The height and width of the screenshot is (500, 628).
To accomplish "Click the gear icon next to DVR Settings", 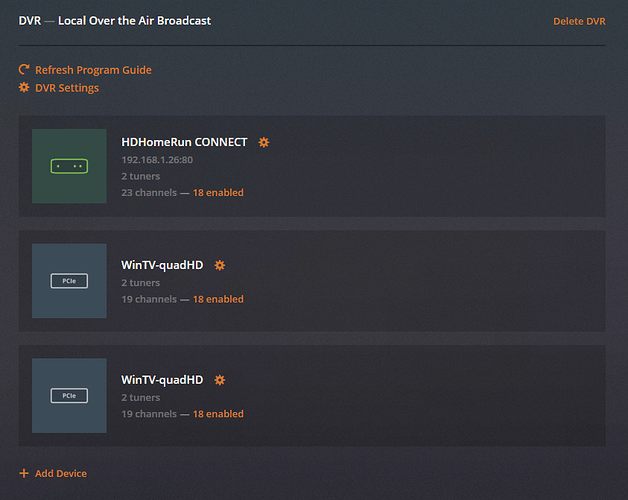I will coord(24,87).
